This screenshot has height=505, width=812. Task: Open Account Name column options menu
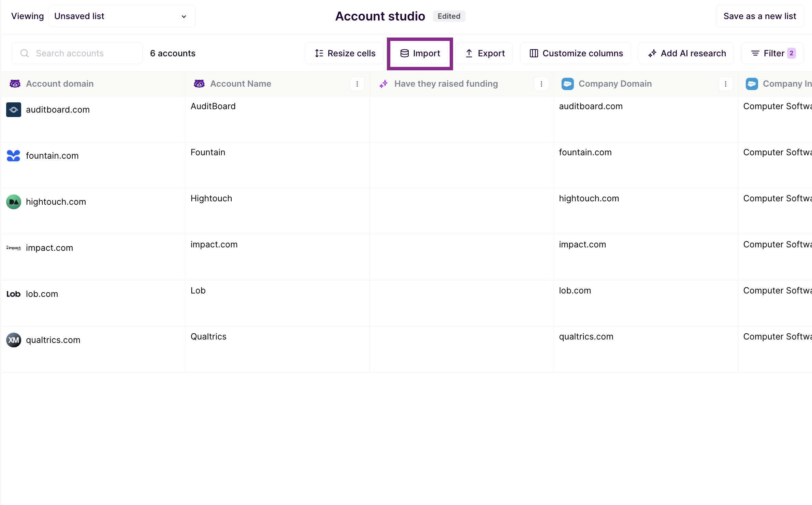point(357,84)
